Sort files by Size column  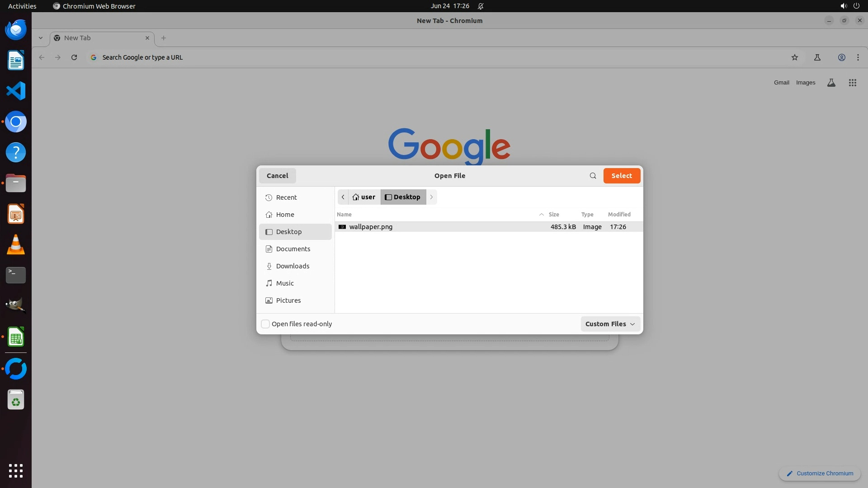tap(553, 215)
